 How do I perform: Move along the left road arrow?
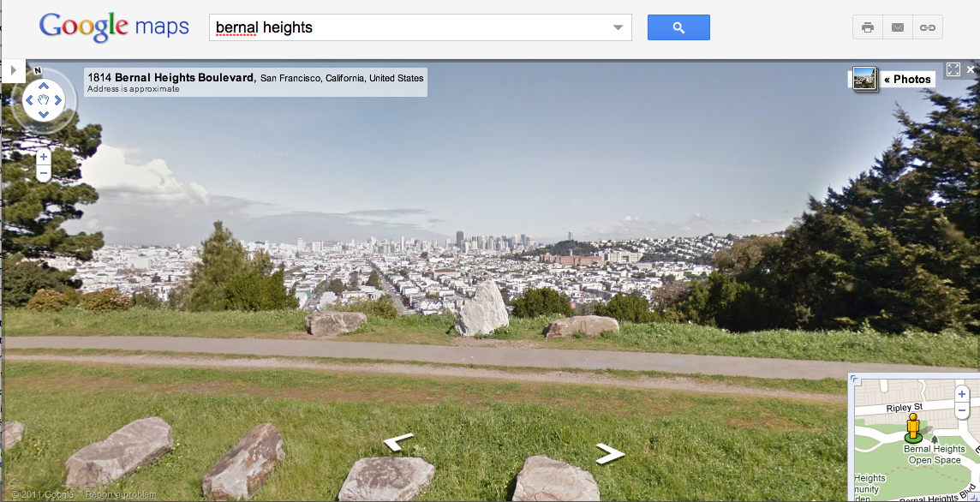pyautogui.click(x=398, y=442)
